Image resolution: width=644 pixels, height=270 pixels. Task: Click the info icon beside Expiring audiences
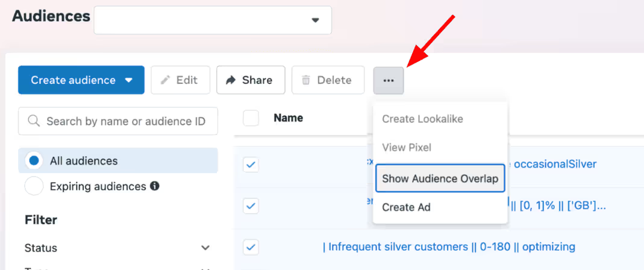154,186
